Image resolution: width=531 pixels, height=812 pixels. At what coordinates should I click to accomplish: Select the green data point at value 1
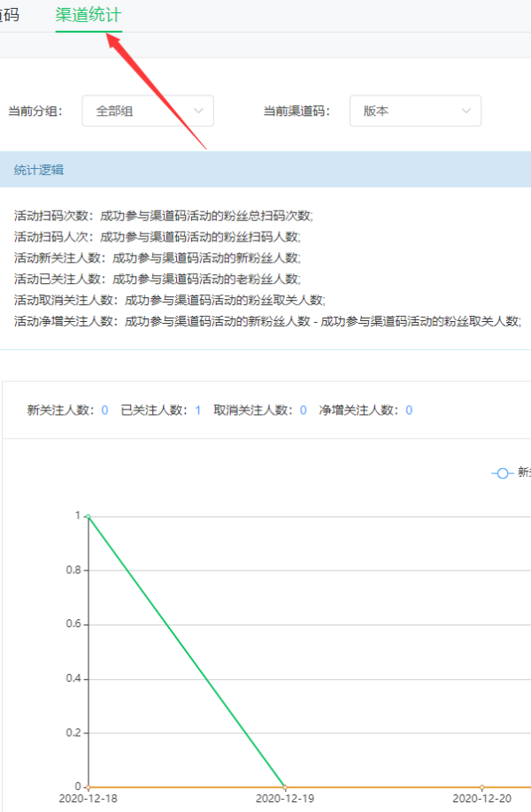(x=88, y=516)
